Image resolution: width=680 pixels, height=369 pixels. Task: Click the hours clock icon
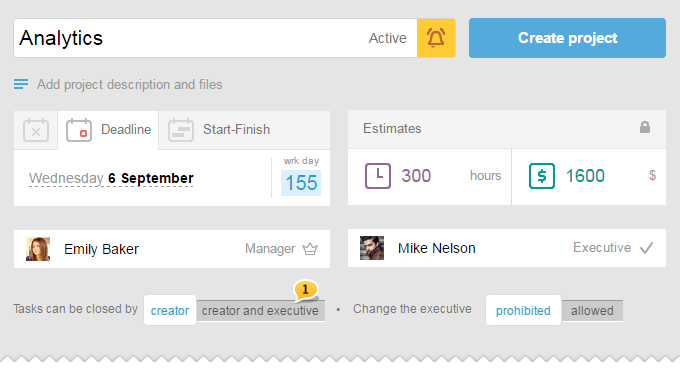[x=378, y=176]
